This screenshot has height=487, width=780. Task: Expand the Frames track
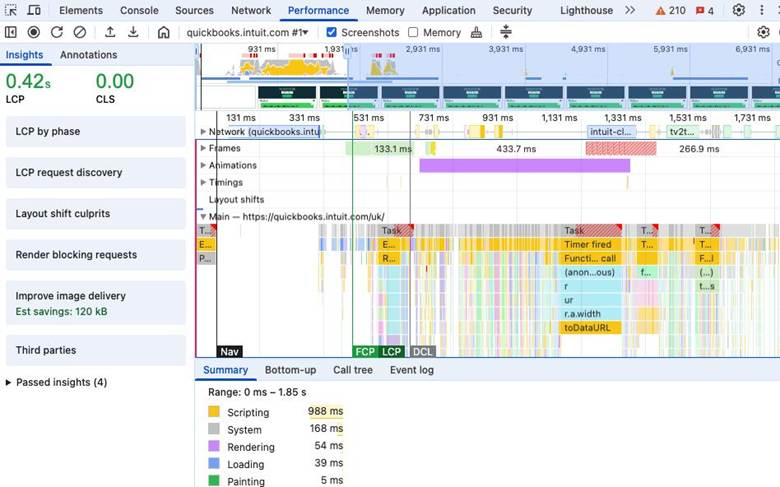coord(203,148)
